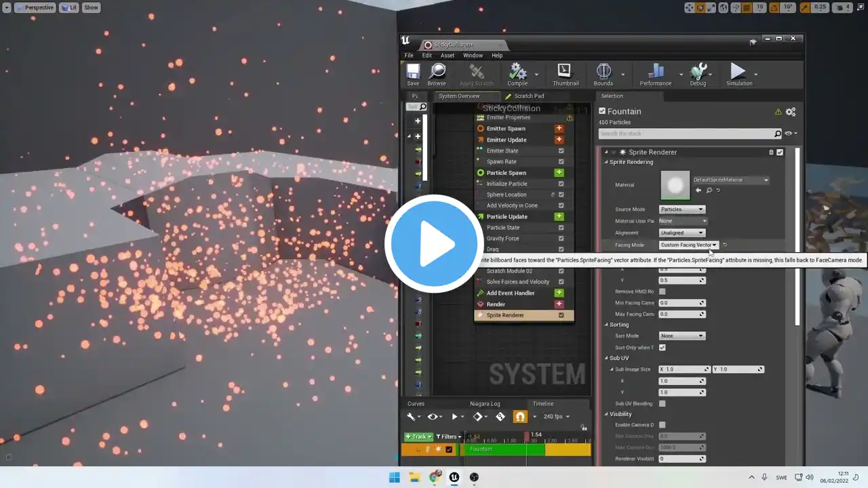Uncheck Sort Only when Translucent checkbox
The width and height of the screenshot is (868, 488).
tap(663, 348)
